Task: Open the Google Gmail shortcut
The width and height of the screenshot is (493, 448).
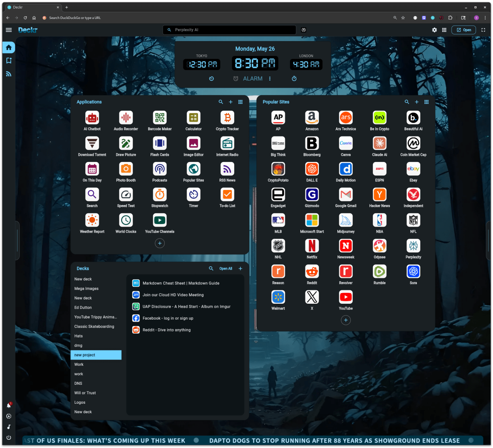Action: (346, 195)
